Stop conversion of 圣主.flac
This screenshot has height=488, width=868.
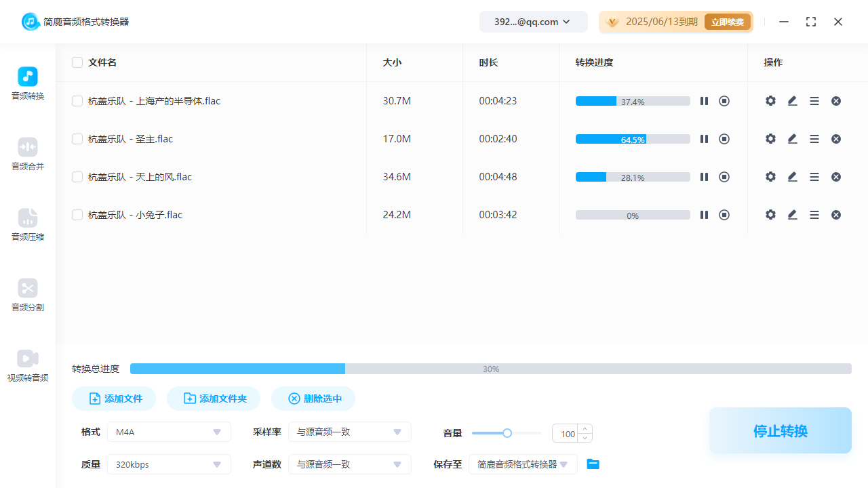[724, 139]
